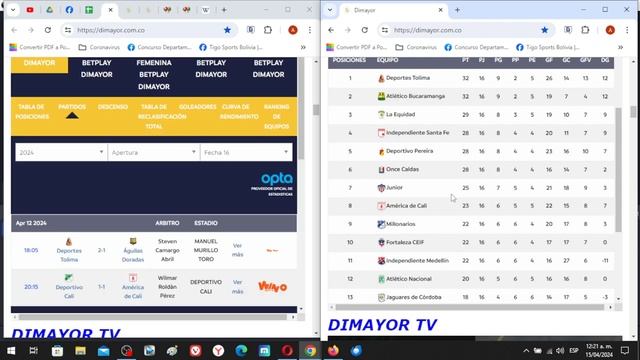This screenshot has width=640, height=360.
Task: Open Microsoft Edge from taskbar
Action: pos(241,351)
